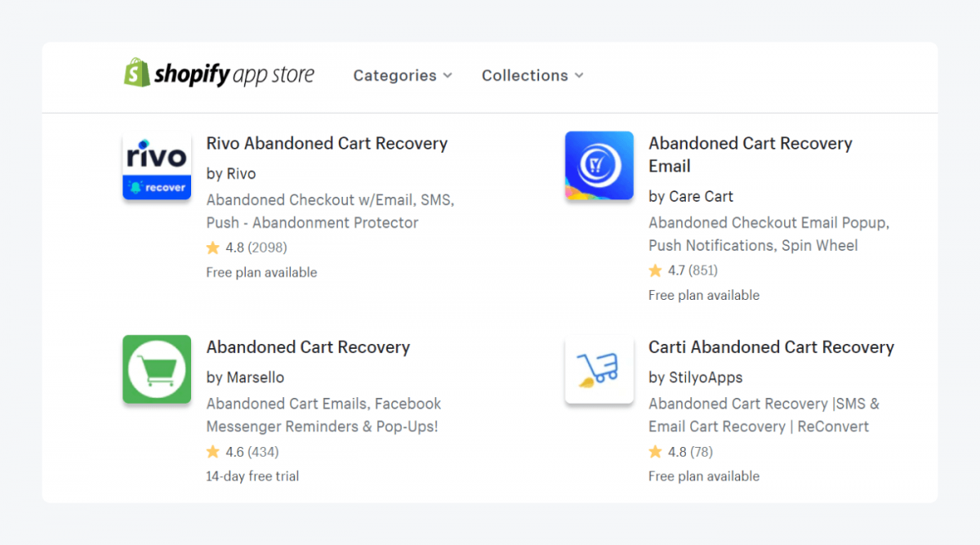Open Abandoned Cart Recovery by Marsello title
This screenshot has width=980, height=545.
(x=308, y=347)
